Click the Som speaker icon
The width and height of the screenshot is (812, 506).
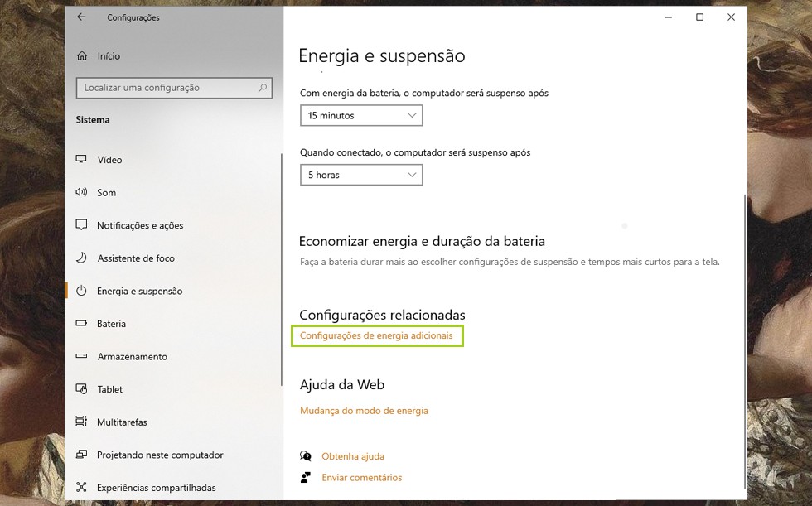[x=81, y=192]
